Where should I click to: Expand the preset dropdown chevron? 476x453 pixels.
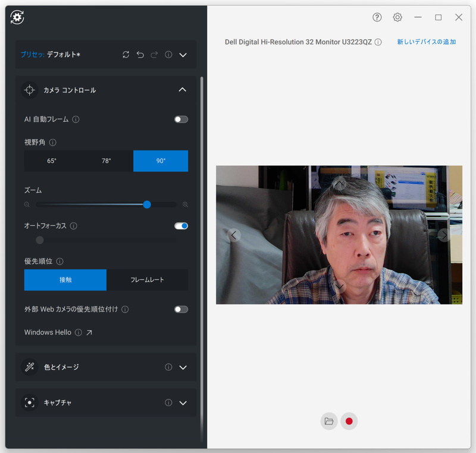point(183,55)
